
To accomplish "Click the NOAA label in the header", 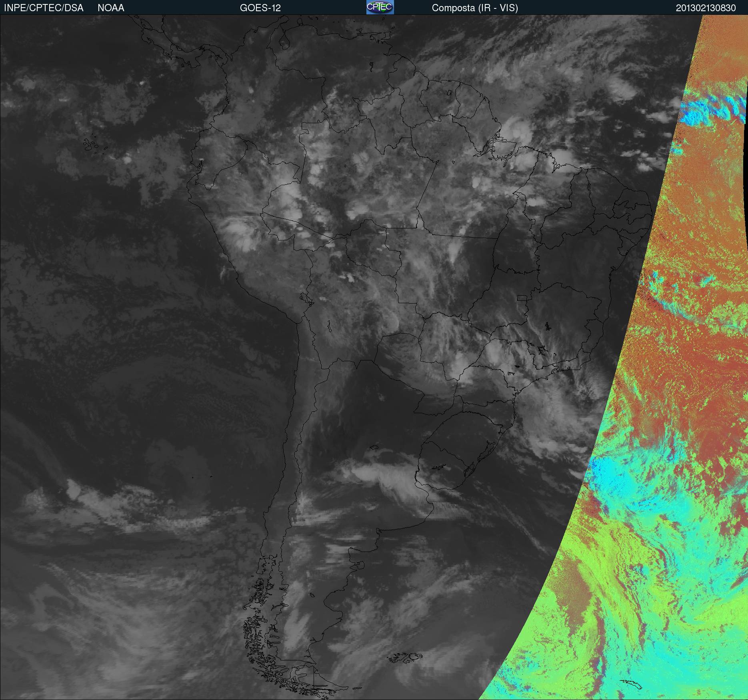I will [x=111, y=8].
